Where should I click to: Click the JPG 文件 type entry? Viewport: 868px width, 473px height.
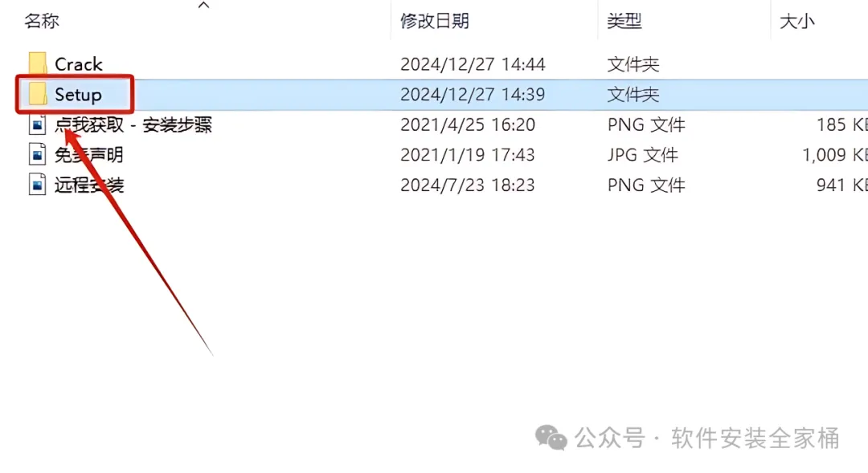[x=643, y=154]
